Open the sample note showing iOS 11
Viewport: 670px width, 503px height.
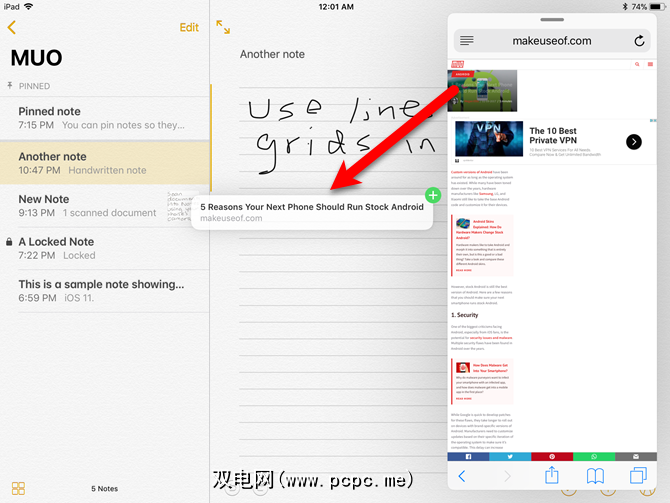point(105,291)
